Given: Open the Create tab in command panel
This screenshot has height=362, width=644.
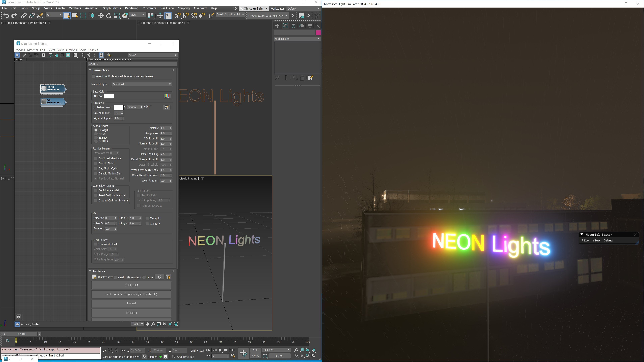Looking at the screenshot, I should [277, 26].
